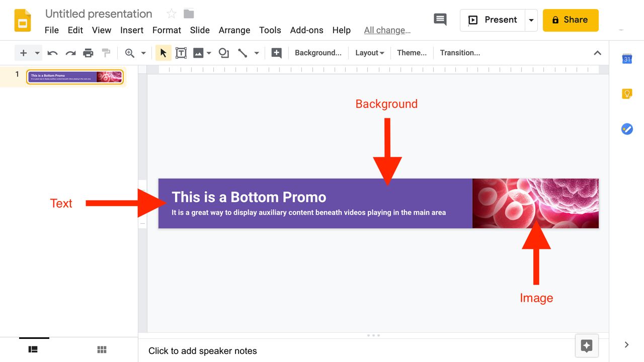644x362 pixels.
Task: Open the Layout dropdown
Action: click(369, 52)
